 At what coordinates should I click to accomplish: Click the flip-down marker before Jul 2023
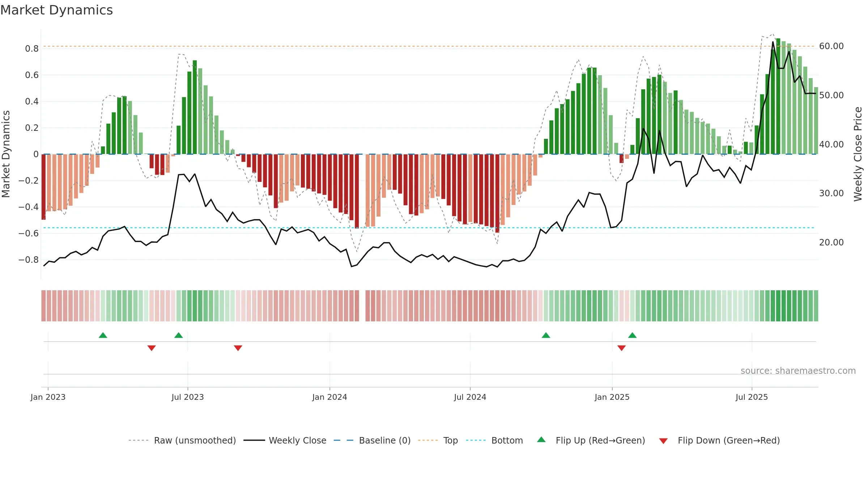click(152, 348)
